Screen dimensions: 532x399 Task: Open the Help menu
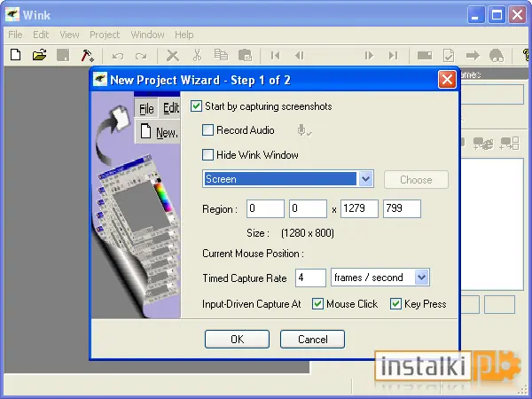(x=184, y=35)
